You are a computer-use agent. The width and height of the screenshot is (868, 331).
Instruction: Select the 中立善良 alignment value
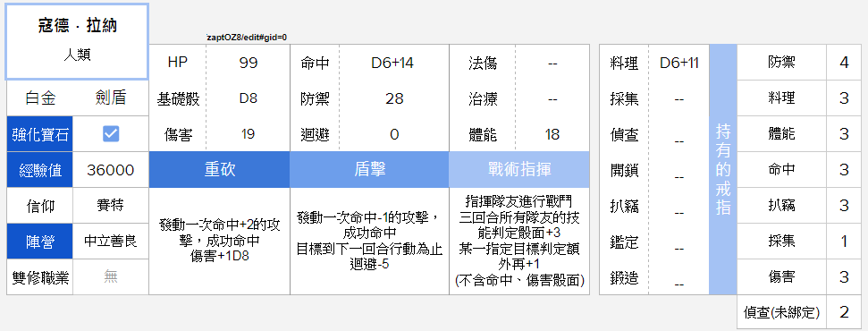[111, 242]
